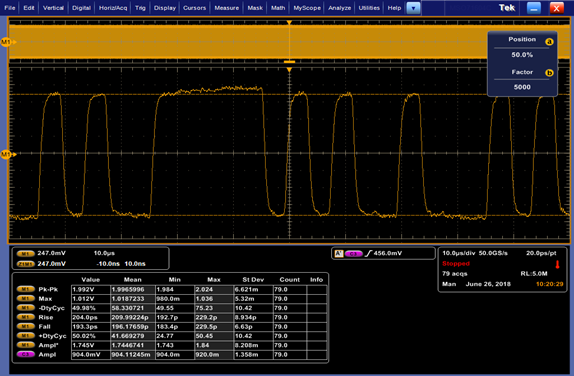Open the Help menu
This screenshot has width=574, height=376.
[x=394, y=8]
